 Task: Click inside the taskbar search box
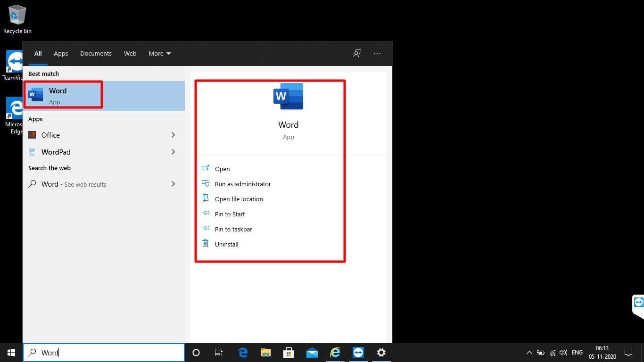[x=104, y=353]
